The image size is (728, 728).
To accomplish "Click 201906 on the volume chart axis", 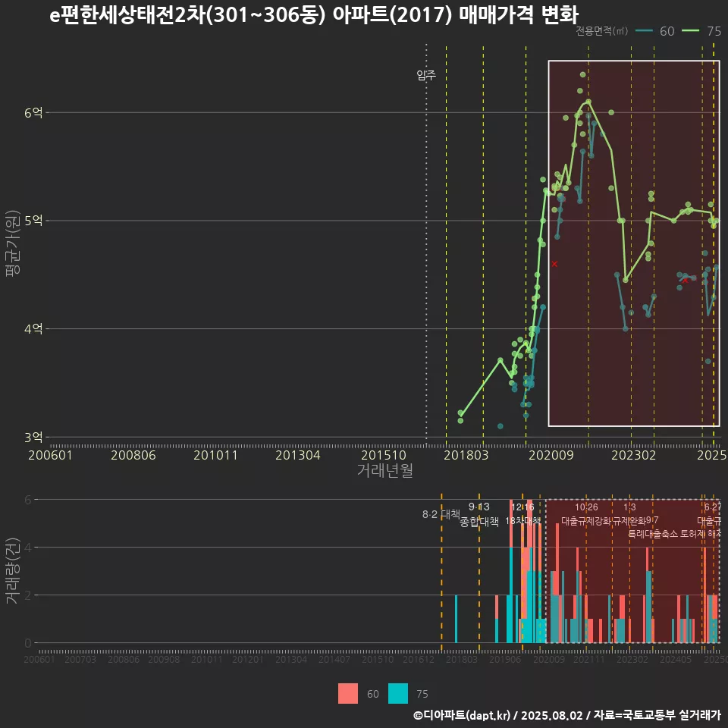I will 505,659.
